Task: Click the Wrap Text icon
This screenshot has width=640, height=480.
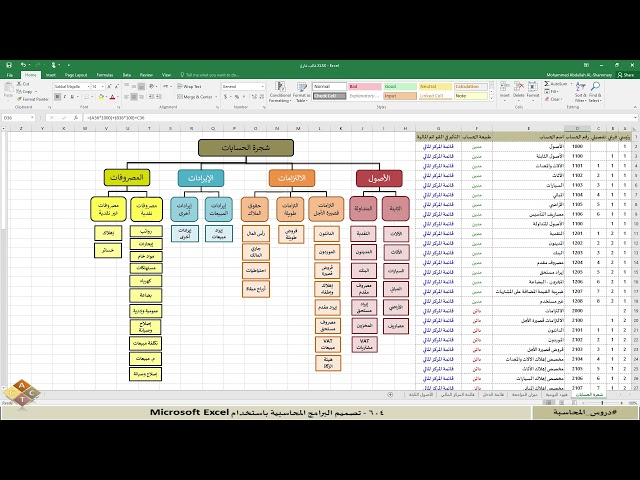Action: coord(180,87)
